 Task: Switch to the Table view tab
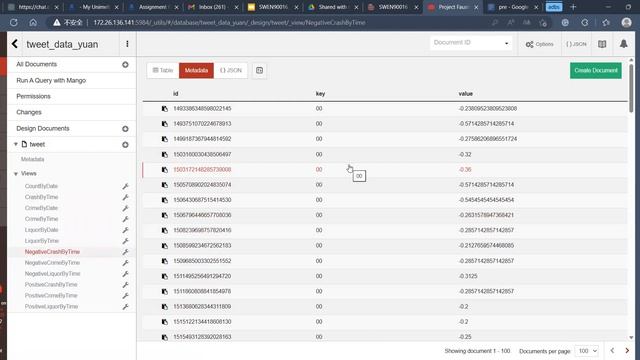[x=163, y=70]
